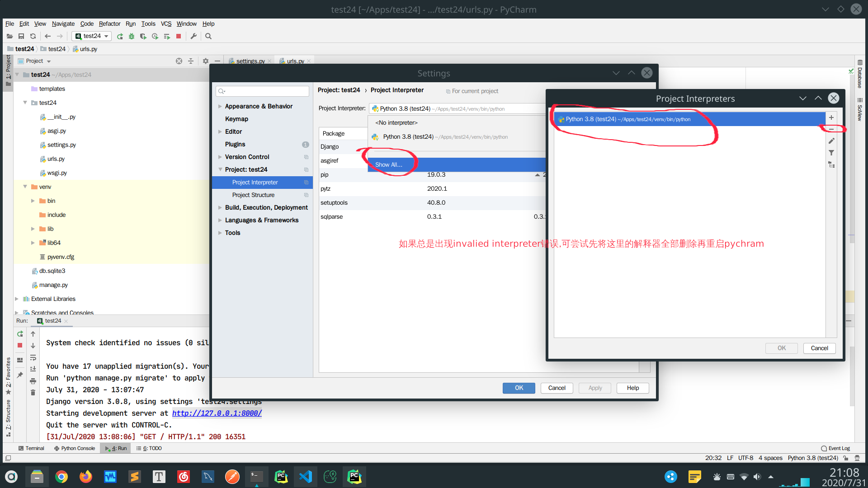The width and height of the screenshot is (868, 488).
Task: Start debugging with the green bug icon
Action: pos(132,36)
